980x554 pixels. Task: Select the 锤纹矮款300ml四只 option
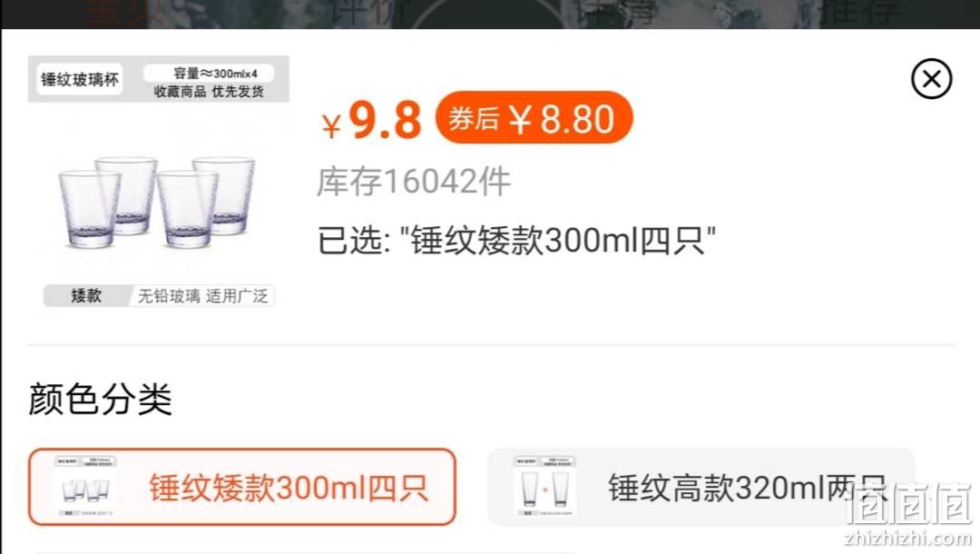[x=242, y=487]
